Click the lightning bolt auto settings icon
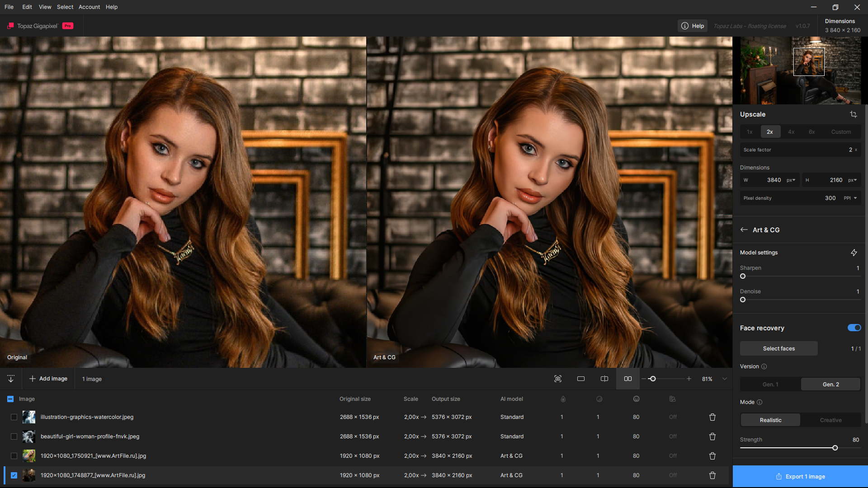 pos(854,253)
